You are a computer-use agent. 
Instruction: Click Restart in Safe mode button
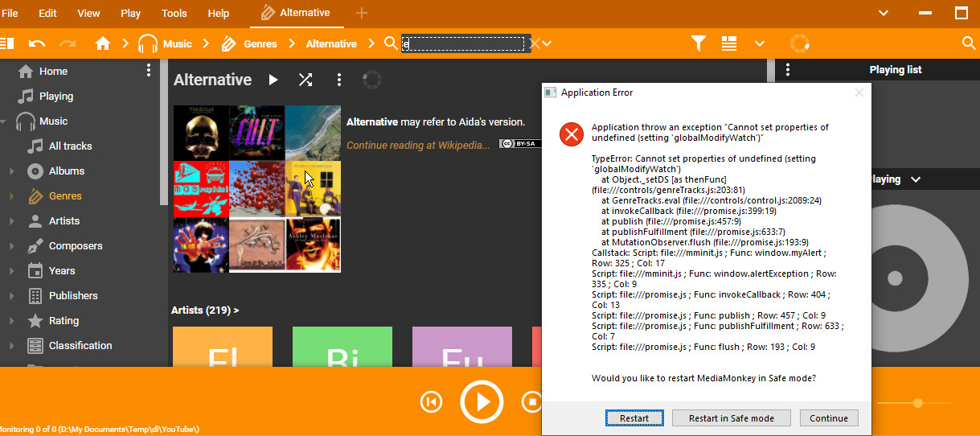[731, 418]
